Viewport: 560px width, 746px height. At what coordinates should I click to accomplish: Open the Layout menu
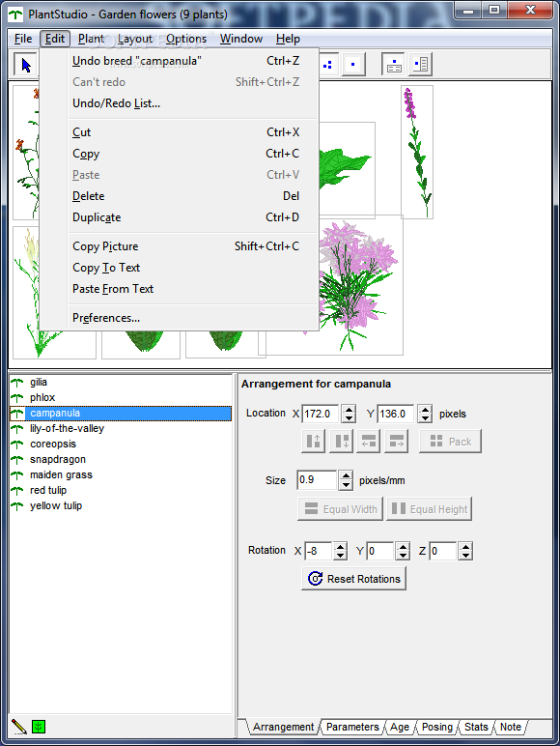pyautogui.click(x=135, y=39)
